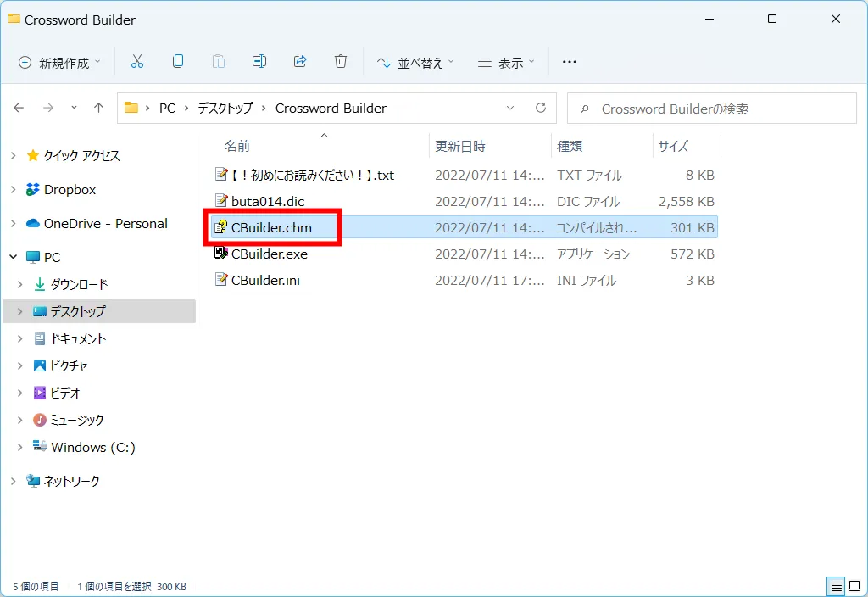Open クイック アクセス in navigation pane
This screenshot has height=597, width=868.
click(x=82, y=156)
